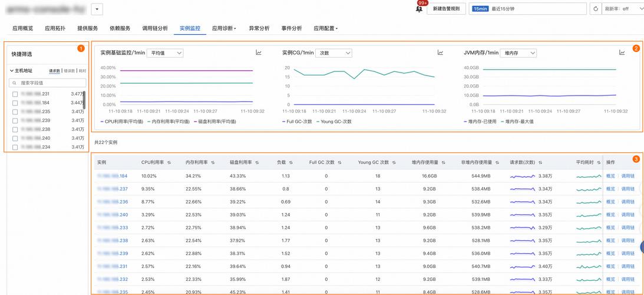Click 概览 for the 10.02% CPU row
The height and width of the screenshot is (295, 644).
pyautogui.click(x=611, y=176)
